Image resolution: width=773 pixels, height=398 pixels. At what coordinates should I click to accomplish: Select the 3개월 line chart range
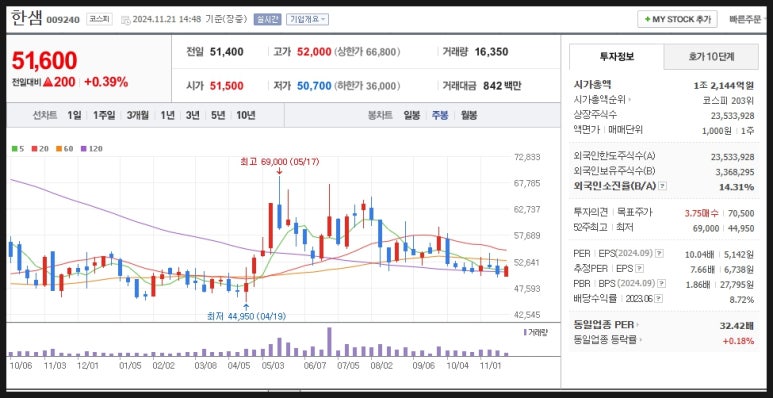point(138,115)
